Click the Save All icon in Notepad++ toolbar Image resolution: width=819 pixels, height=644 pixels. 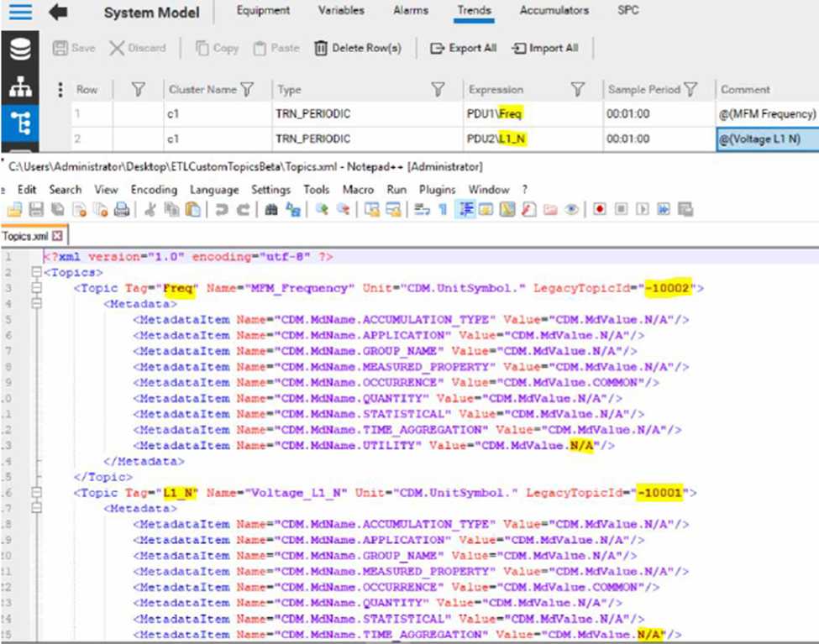pyautogui.click(x=57, y=210)
